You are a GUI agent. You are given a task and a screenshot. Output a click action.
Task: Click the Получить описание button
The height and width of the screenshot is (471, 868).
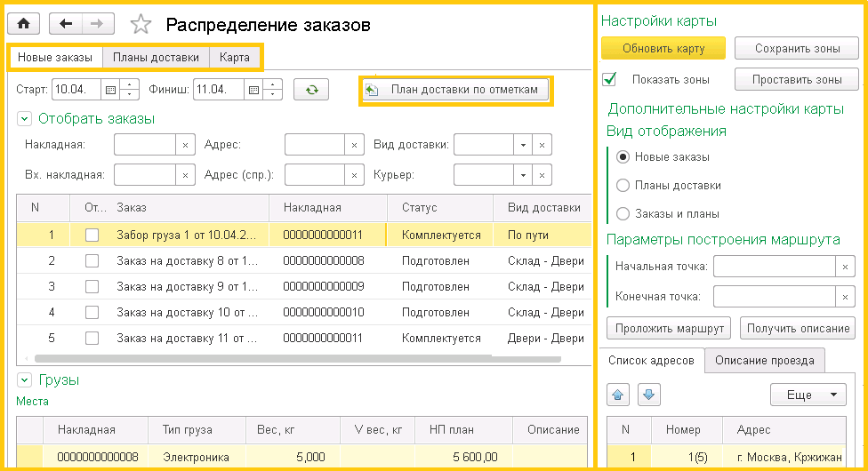pyautogui.click(x=798, y=329)
